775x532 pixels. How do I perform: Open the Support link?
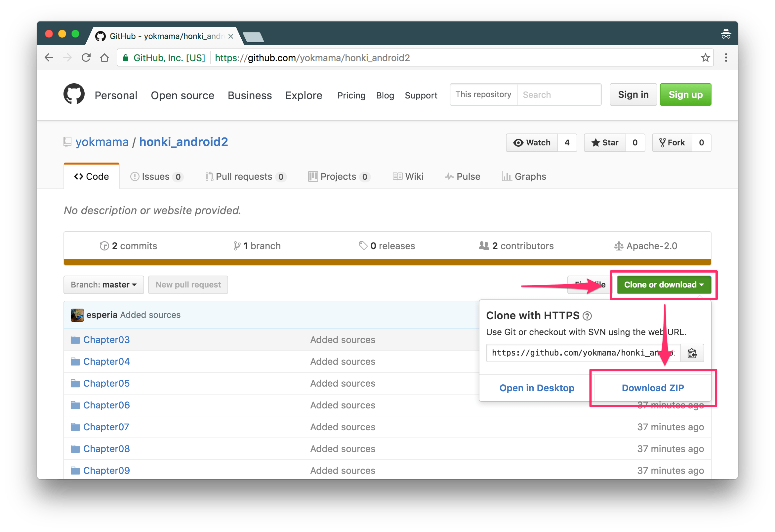(421, 95)
